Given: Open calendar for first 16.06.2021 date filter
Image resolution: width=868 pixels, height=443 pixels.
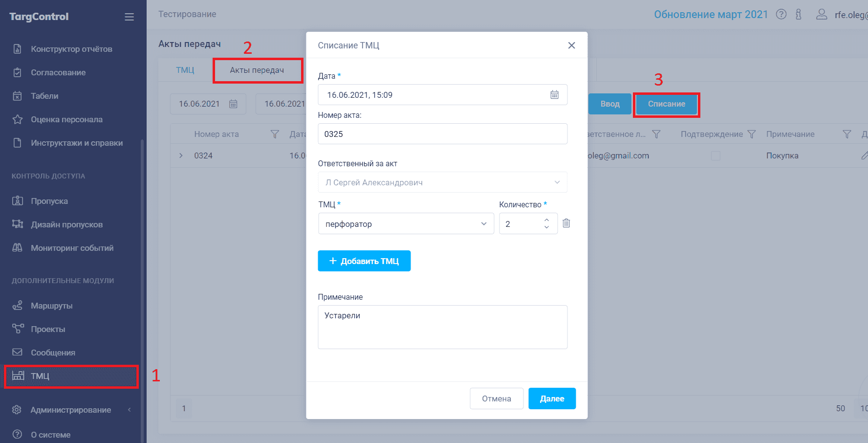Looking at the screenshot, I should (233, 104).
